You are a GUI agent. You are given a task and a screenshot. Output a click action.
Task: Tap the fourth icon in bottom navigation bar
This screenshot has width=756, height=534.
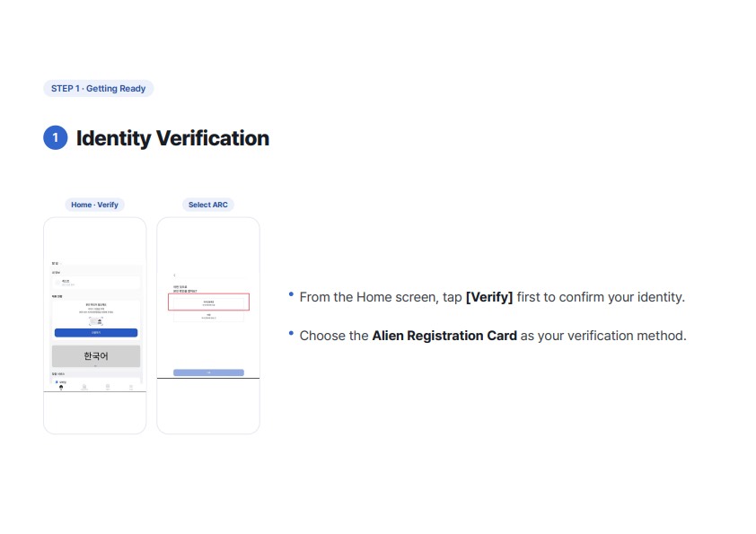[131, 387]
